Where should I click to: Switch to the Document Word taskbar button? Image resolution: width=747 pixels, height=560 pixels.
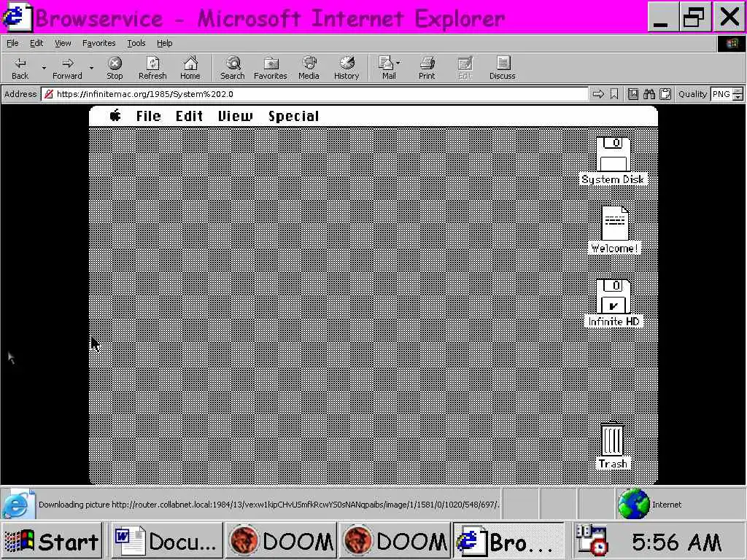(x=167, y=542)
